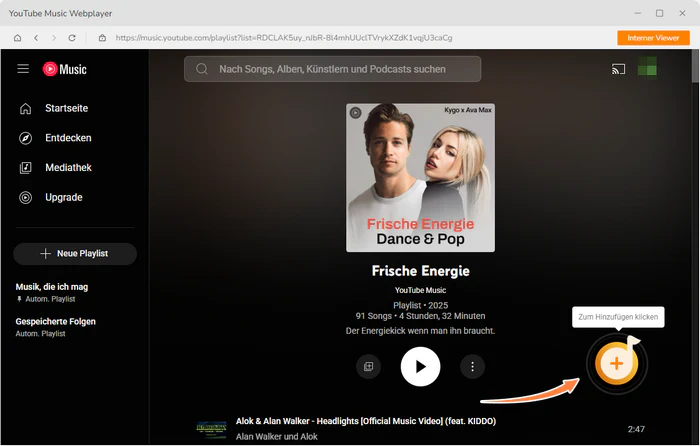Navigate forward with the right arrow
Image resolution: width=700 pixels, height=446 pixels.
tap(54, 38)
